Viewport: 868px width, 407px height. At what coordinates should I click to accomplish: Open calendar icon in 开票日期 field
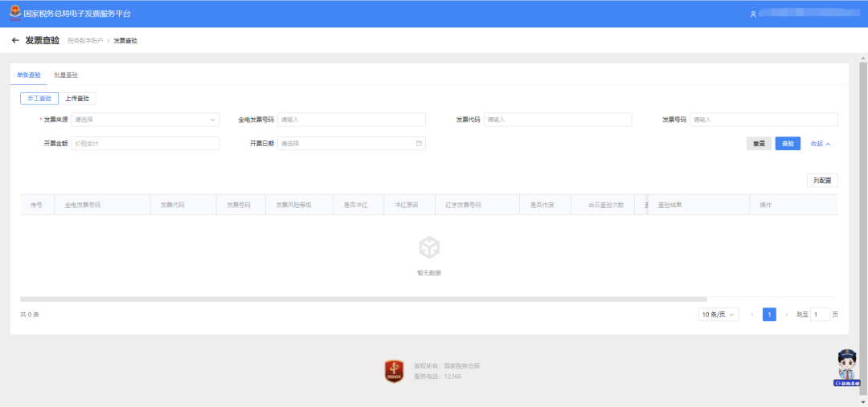419,144
